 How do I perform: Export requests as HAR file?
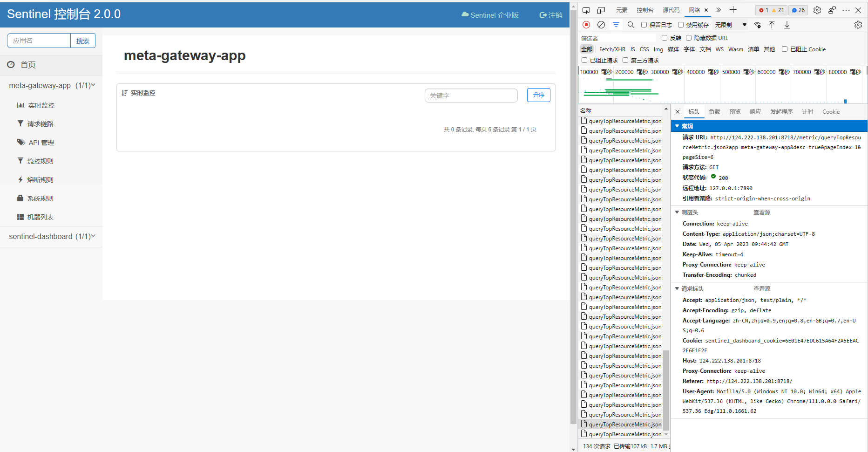coord(787,25)
